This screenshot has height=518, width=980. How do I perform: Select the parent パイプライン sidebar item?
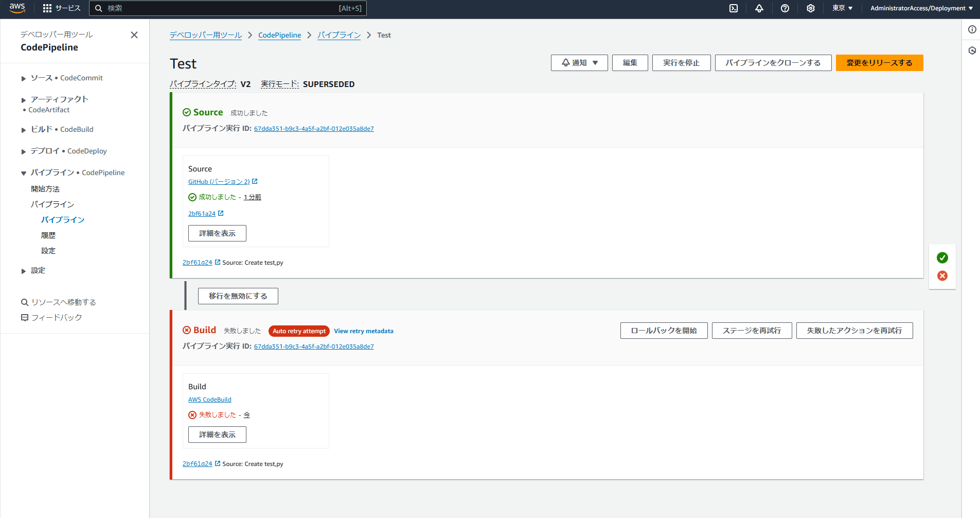52,204
